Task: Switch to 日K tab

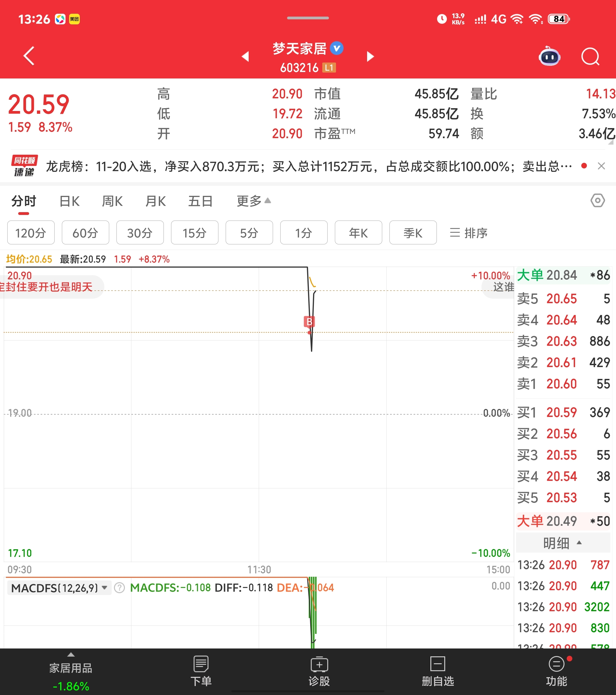Action: pyautogui.click(x=69, y=201)
